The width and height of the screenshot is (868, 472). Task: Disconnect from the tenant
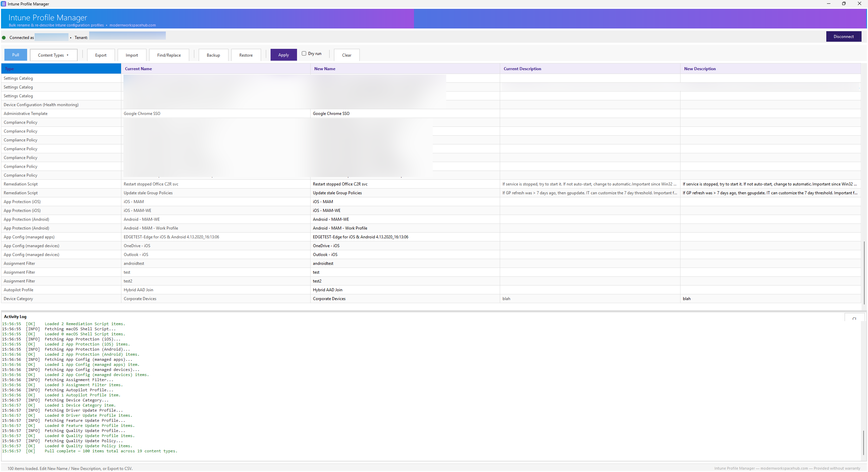coord(844,37)
